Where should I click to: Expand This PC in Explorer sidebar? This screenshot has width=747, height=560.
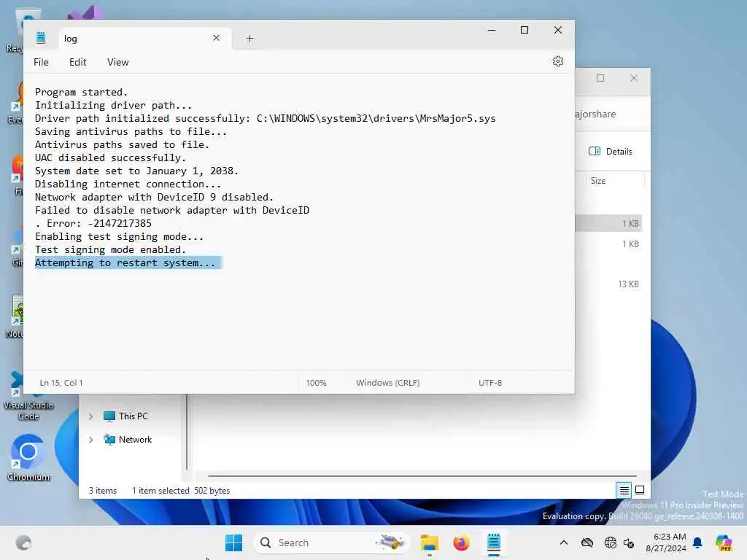[x=90, y=416]
